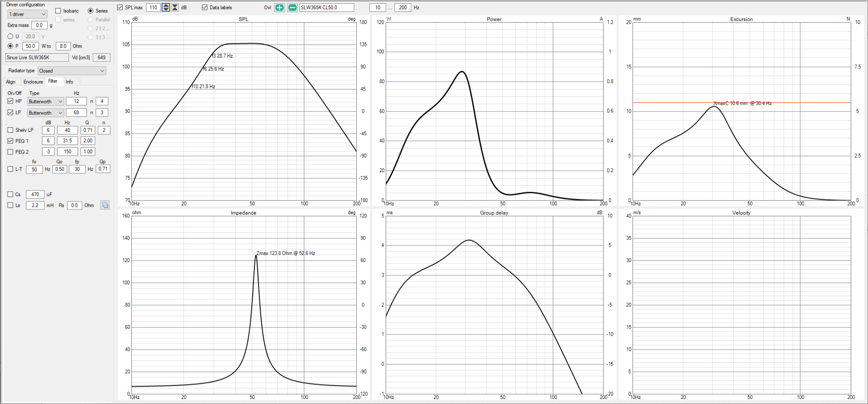The width and height of the screenshot is (868, 404).
Task: Click the Ls inductance field showing 2.2
Action: (35, 205)
